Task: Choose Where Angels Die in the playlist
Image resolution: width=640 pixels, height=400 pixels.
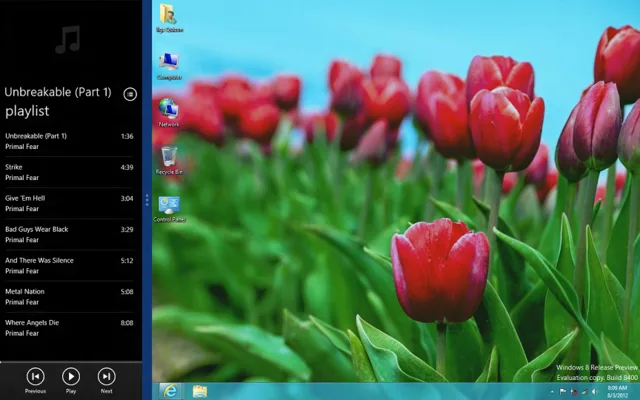Action: pos(69,328)
